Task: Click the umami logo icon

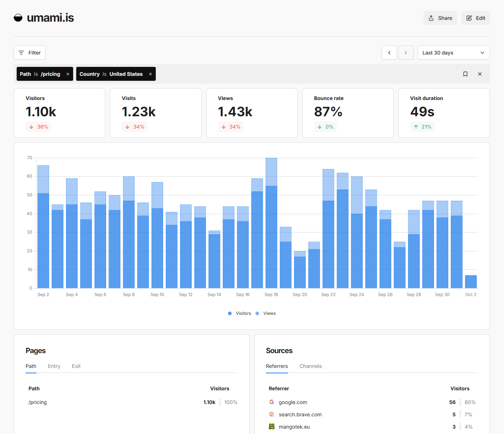Action: 18,18
